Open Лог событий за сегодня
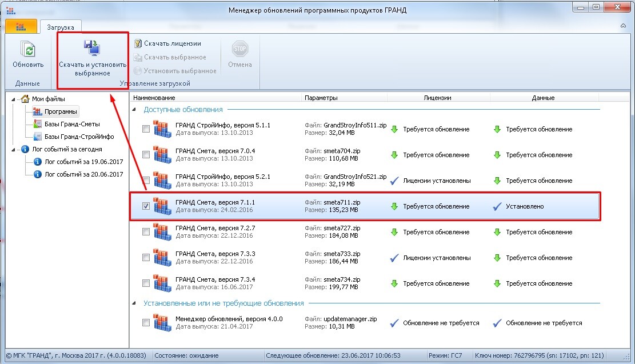This screenshot has width=635, height=364. click(67, 149)
